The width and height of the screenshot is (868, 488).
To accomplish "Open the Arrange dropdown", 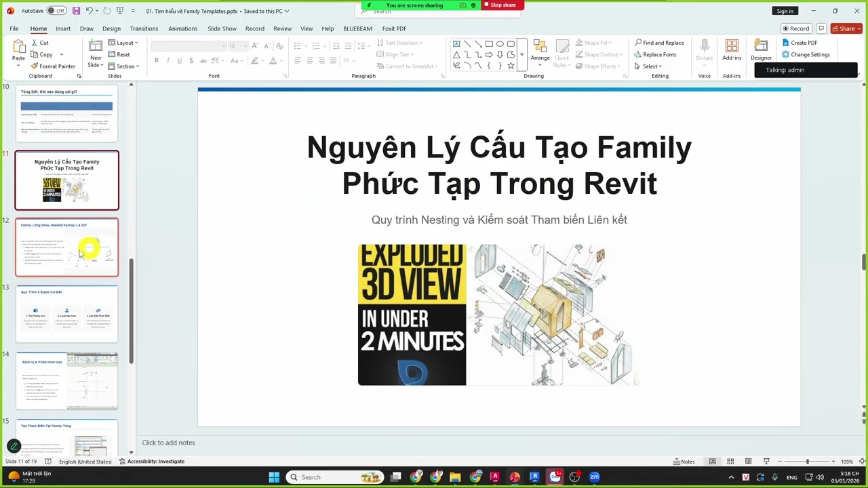I will click(x=540, y=52).
